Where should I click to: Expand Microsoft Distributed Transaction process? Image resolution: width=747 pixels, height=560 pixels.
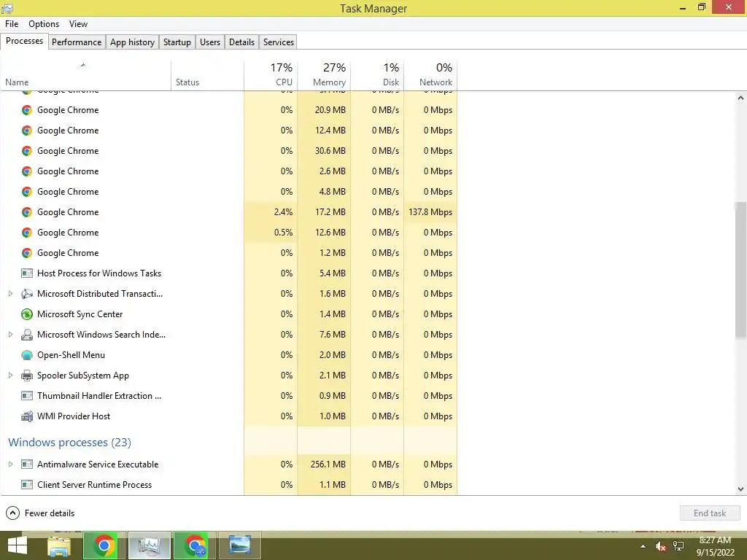tap(10, 294)
